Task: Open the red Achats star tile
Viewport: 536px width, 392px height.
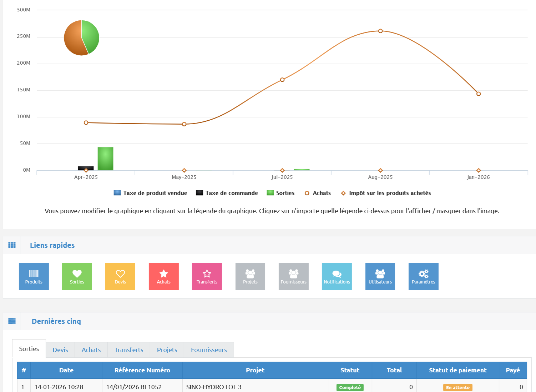Action: point(163,276)
